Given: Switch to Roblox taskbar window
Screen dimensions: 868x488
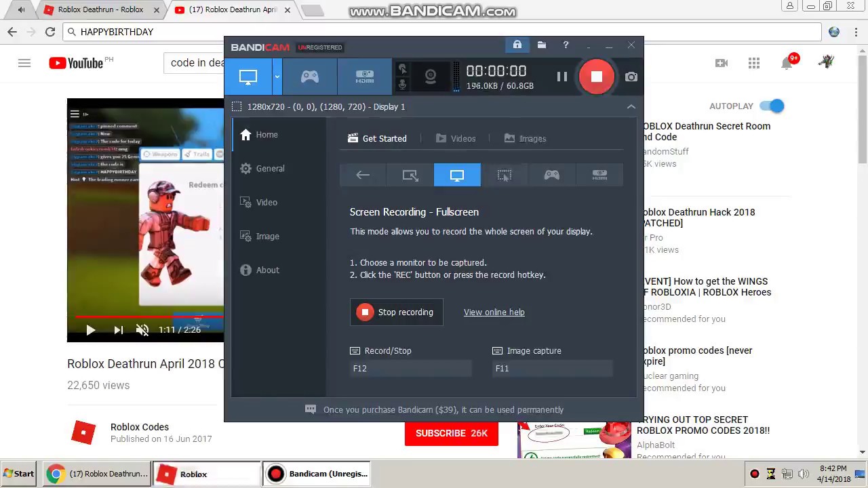Looking at the screenshot, I should coord(207,474).
